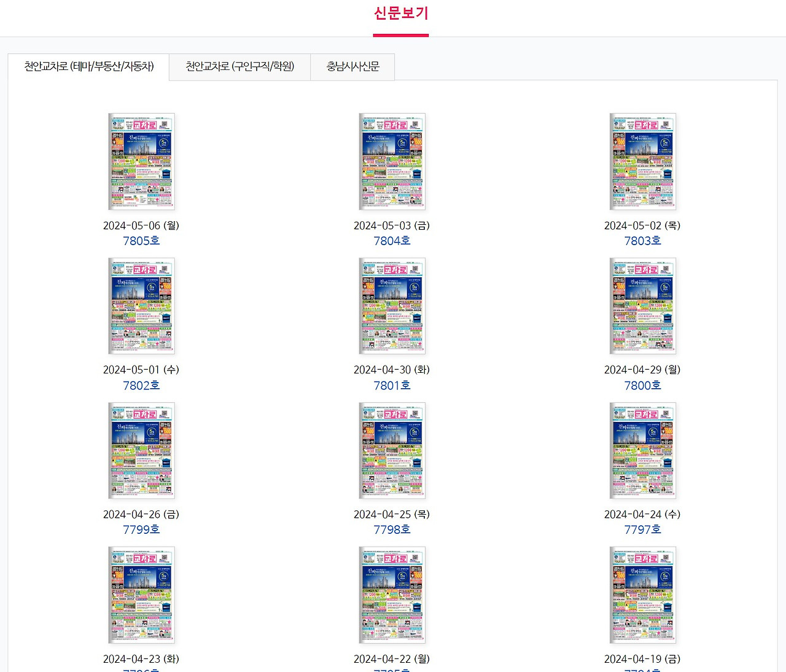The height and width of the screenshot is (672, 786).
Task: Select the date text 2024-04-25 (목)
Action: pyautogui.click(x=392, y=514)
